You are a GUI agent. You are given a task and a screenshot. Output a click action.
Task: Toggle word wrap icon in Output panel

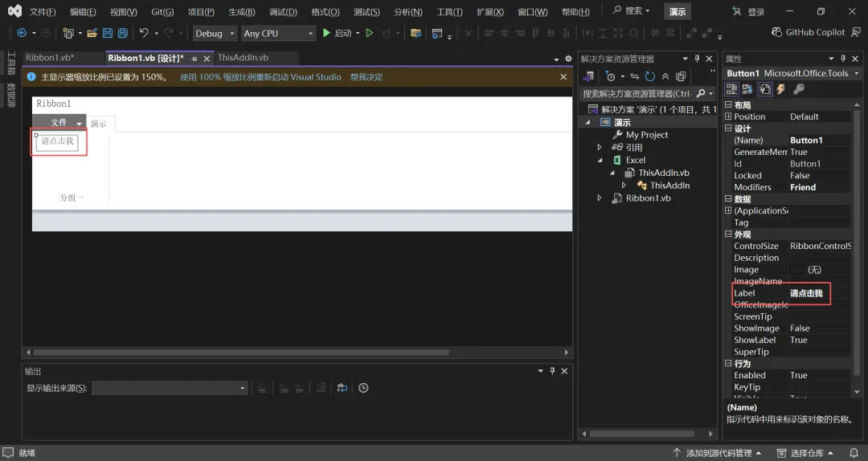[x=342, y=388]
